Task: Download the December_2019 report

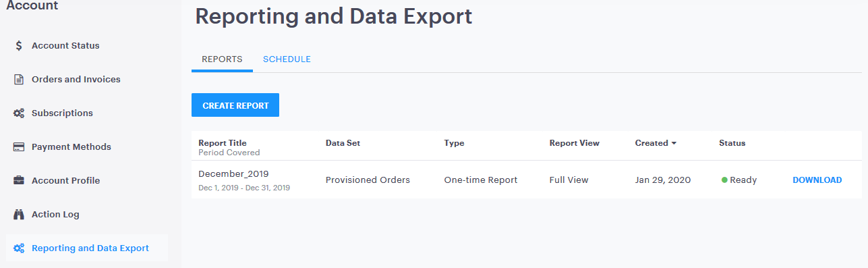Action: pos(817,180)
